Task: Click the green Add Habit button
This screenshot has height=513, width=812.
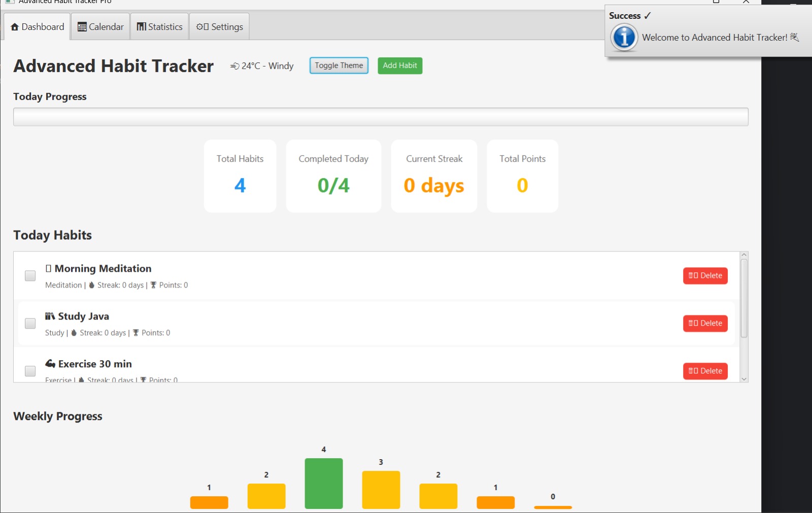Action: [x=399, y=66]
